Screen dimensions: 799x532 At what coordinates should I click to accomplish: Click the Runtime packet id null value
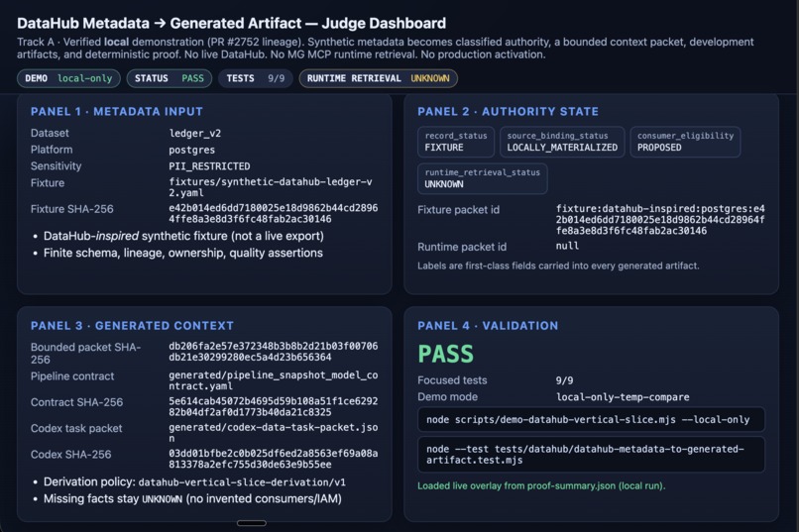(567, 246)
